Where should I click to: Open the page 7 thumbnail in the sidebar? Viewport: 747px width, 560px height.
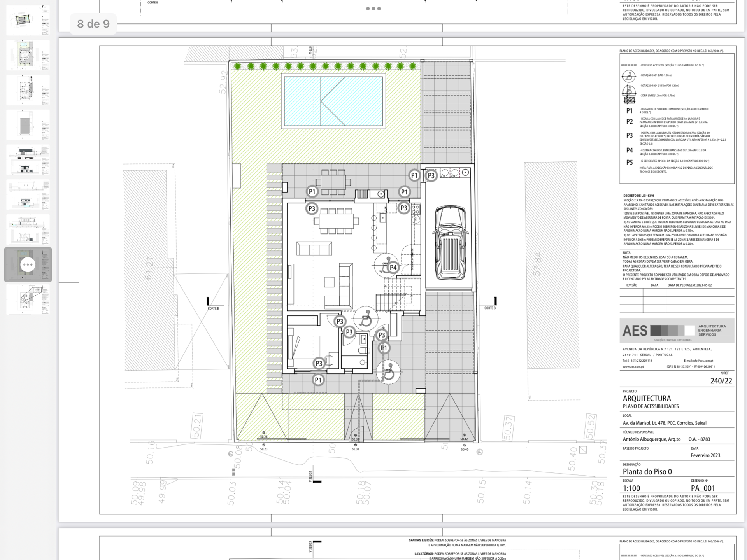28,230
